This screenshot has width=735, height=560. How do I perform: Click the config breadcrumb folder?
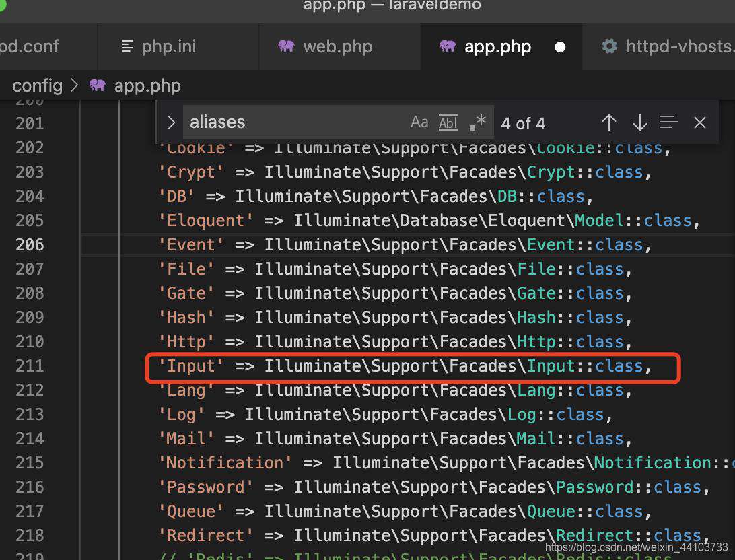[37, 85]
